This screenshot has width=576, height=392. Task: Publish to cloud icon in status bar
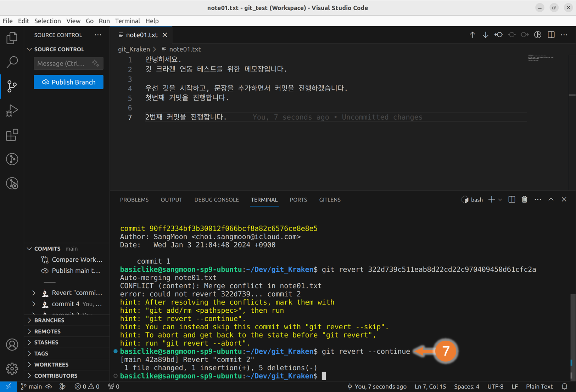[49, 387]
